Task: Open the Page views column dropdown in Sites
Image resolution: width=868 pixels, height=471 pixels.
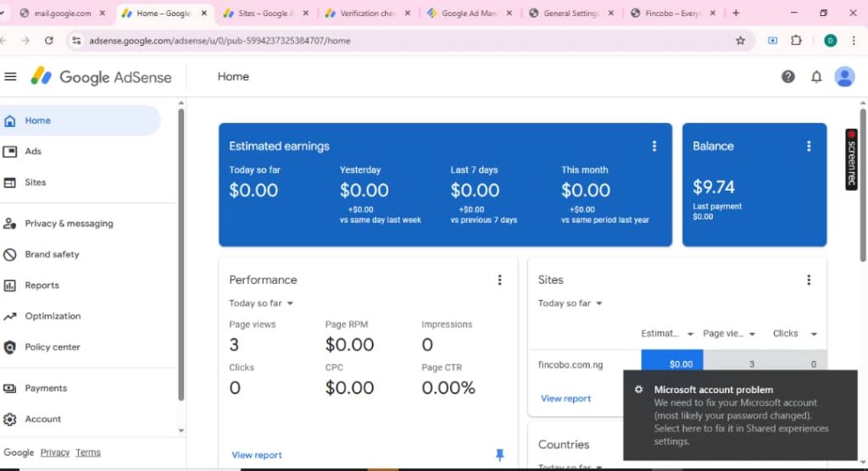Action: (729, 334)
